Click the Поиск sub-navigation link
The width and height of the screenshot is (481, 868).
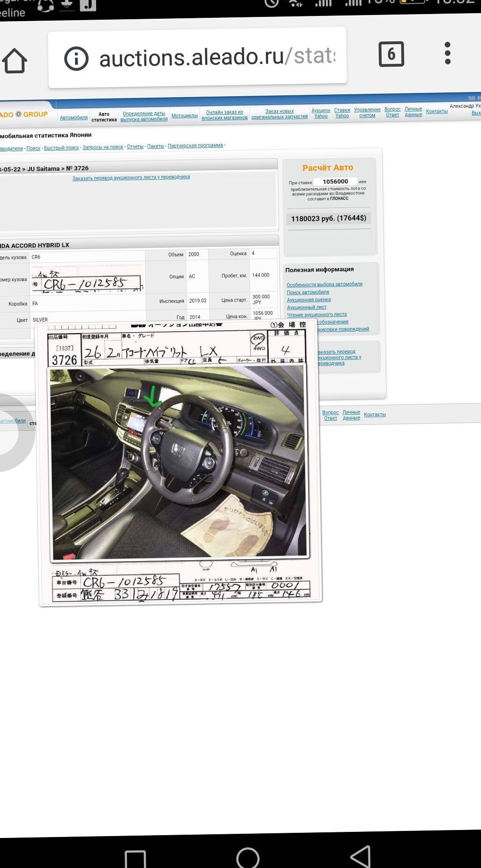tap(33, 148)
